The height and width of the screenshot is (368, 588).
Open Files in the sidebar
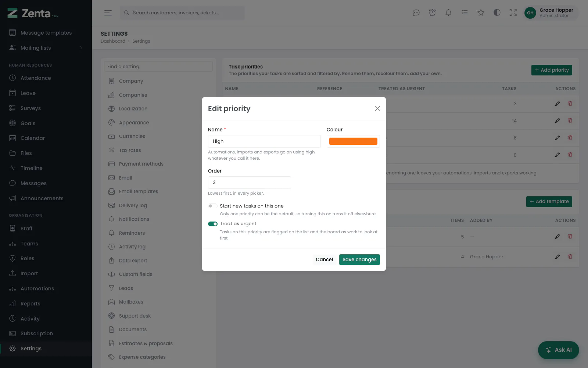click(x=46, y=153)
